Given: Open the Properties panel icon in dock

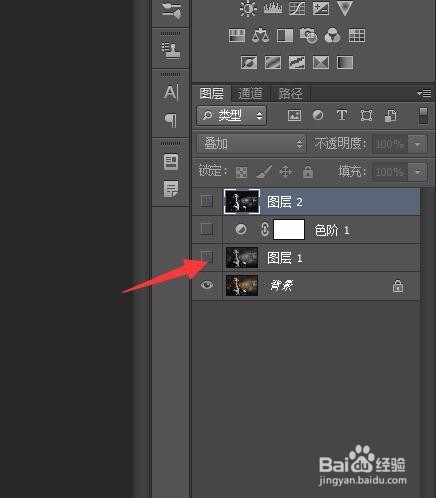Looking at the screenshot, I should click(x=171, y=162).
